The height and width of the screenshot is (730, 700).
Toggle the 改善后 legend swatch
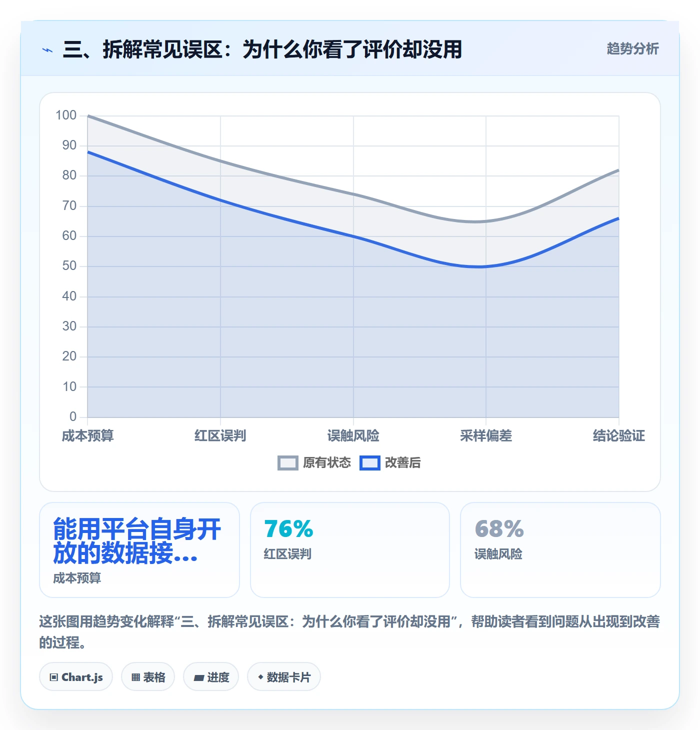point(370,463)
